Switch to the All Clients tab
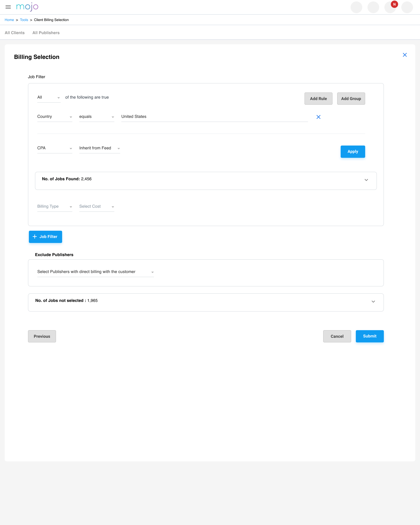This screenshot has height=525, width=420. tap(15, 33)
